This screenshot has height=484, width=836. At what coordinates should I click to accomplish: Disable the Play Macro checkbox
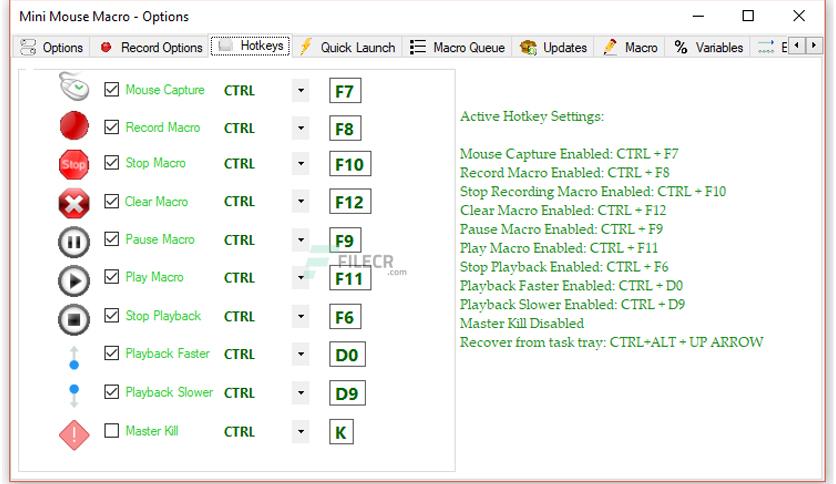[111, 277]
